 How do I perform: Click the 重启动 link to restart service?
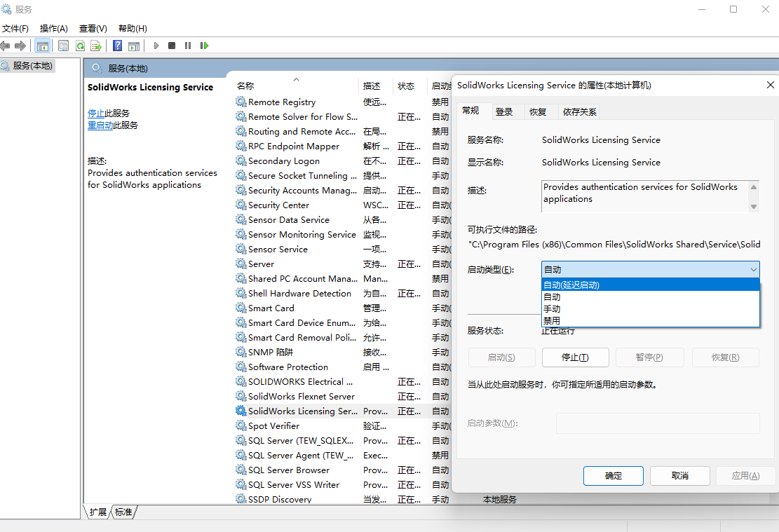point(100,125)
